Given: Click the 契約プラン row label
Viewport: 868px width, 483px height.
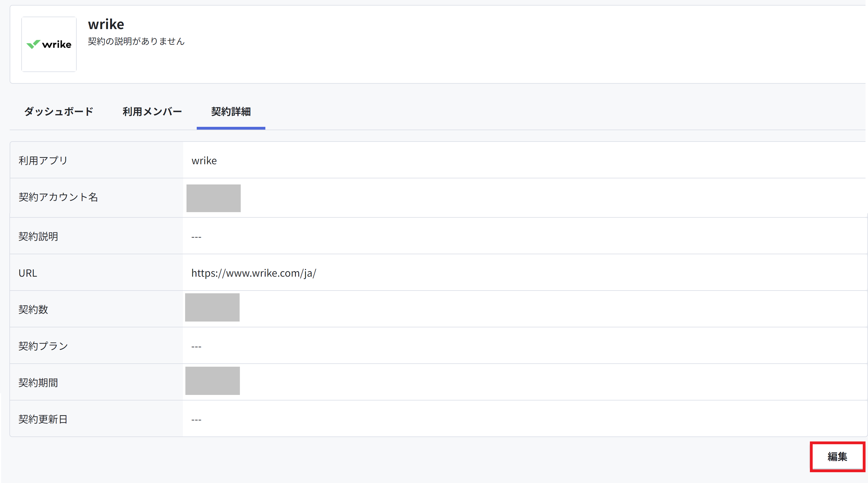Looking at the screenshot, I should pos(43,346).
